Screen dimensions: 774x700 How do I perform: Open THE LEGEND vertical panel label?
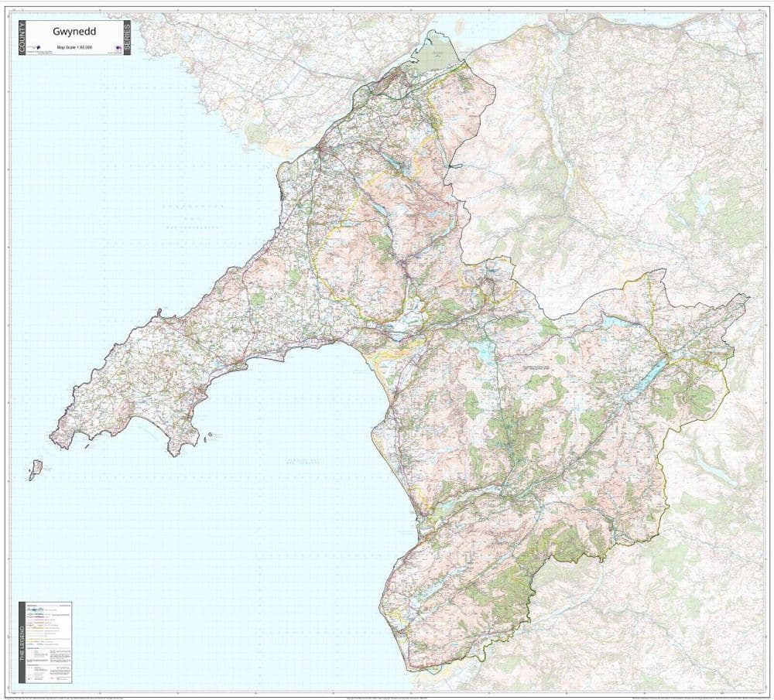tap(24, 642)
